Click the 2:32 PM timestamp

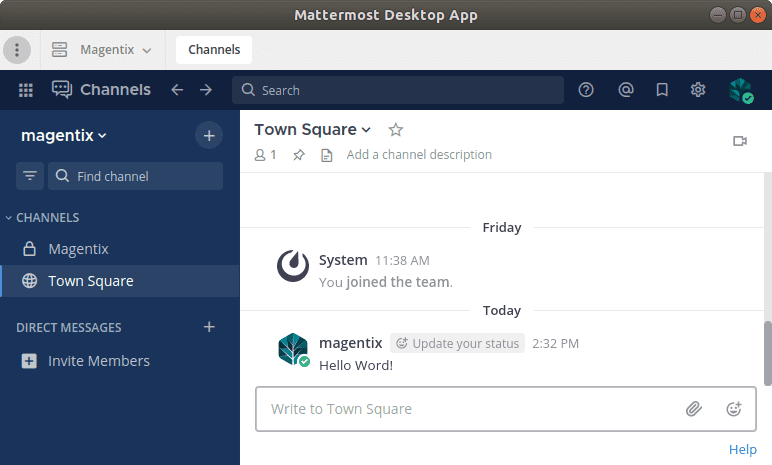[x=555, y=343]
